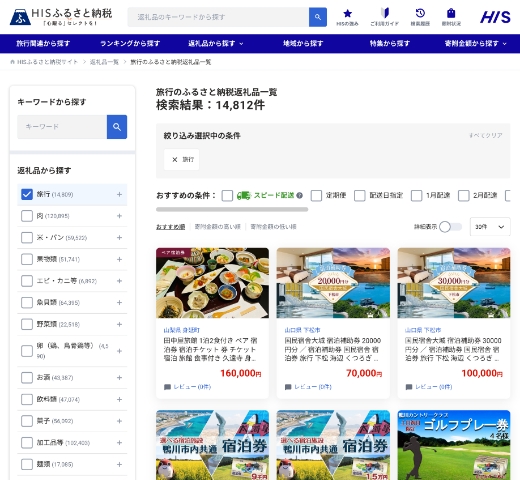Check the 米・パン category checkbox

pos(27,238)
